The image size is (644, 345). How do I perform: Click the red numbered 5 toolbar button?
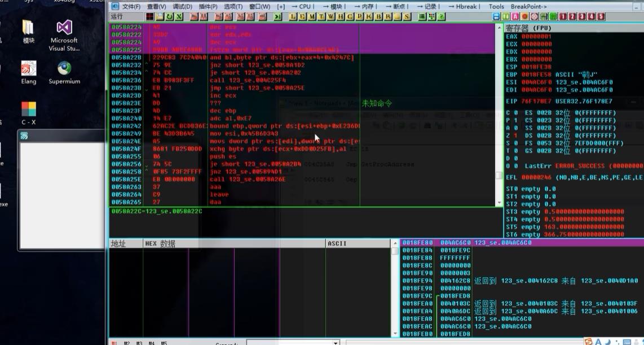click(601, 16)
